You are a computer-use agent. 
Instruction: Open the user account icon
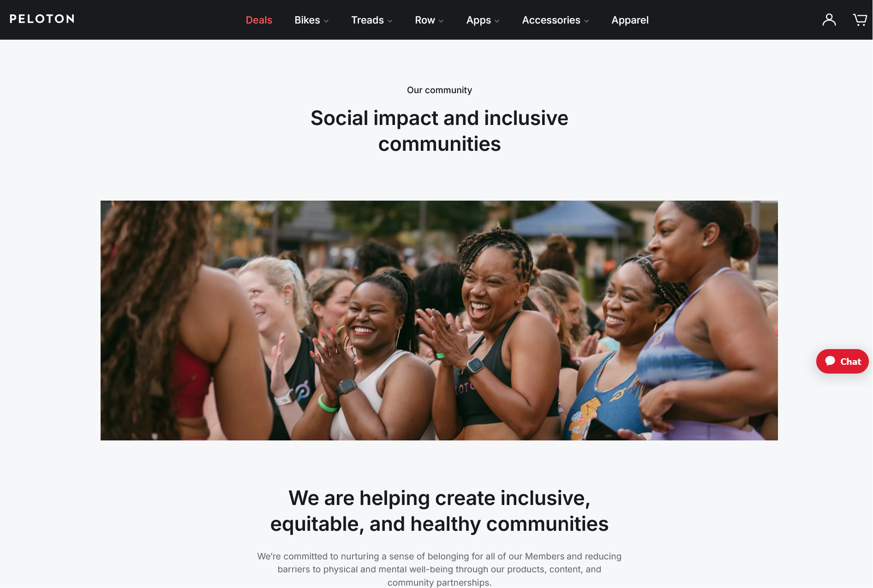(x=829, y=20)
